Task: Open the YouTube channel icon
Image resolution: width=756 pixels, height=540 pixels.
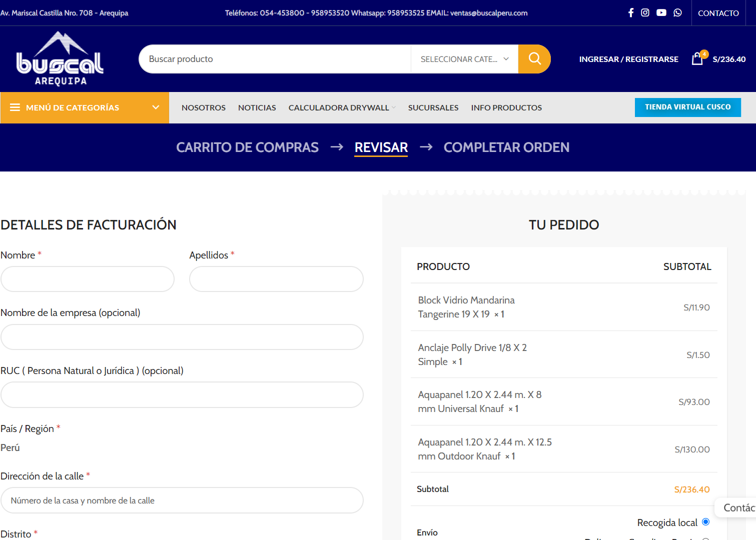Action: (661, 12)
